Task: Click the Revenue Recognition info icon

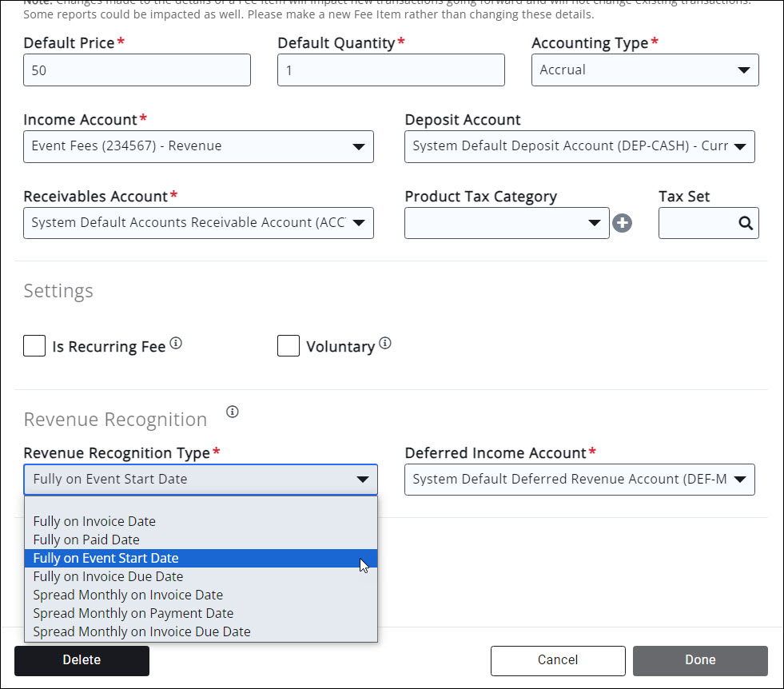Action: click(233, 412)
